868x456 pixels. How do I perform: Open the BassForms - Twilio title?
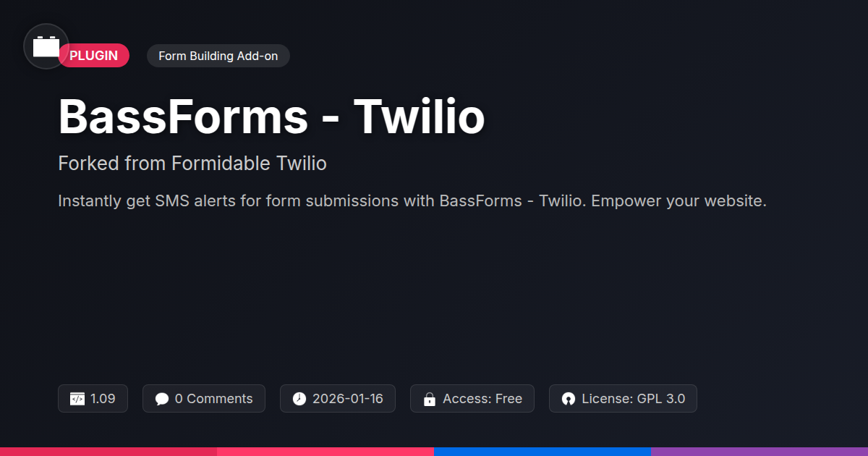271,117
